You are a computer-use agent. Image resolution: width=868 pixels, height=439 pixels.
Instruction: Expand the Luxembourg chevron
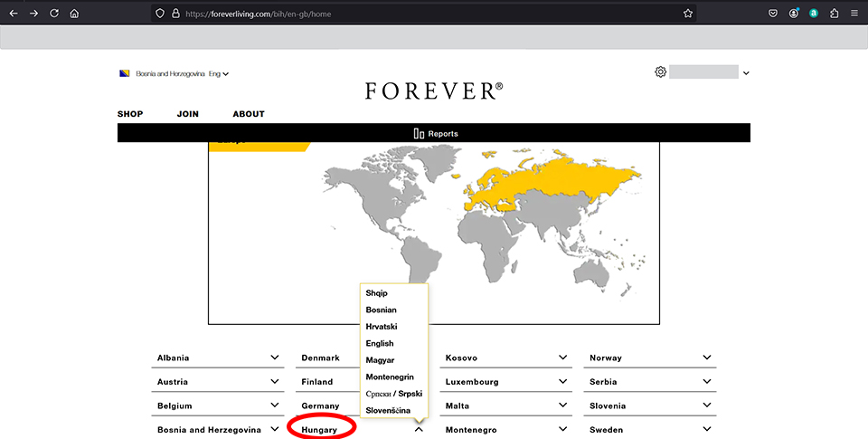point(563,381)
